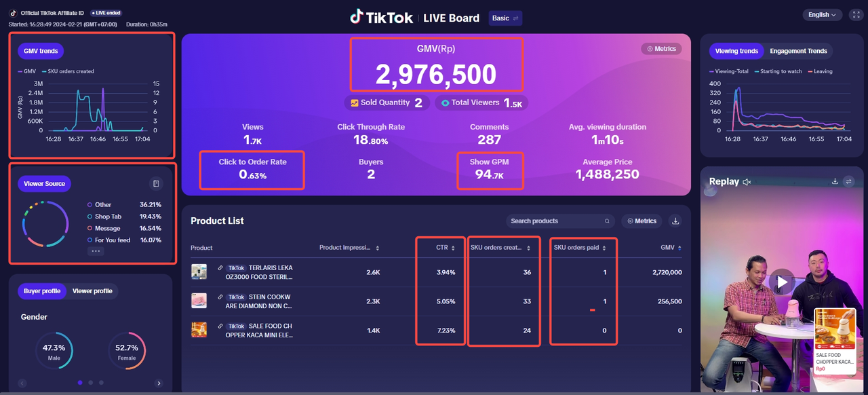Screen dimensions: 868x395
Task: Enter fullscreen mode using the expand icon
Action: coord(856,14)
